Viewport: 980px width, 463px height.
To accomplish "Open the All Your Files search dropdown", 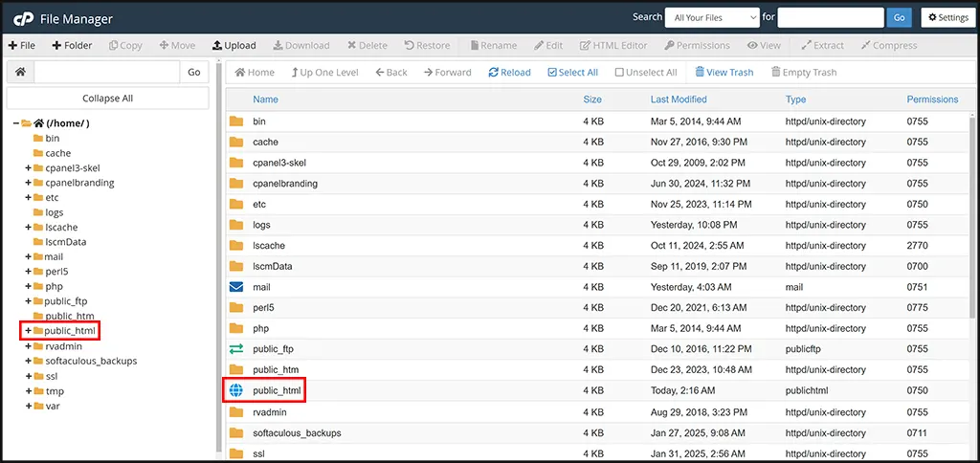I will pos(712,17).
